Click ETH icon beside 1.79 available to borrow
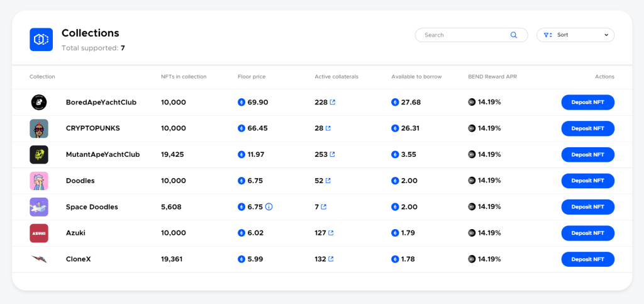 point(395,233)
